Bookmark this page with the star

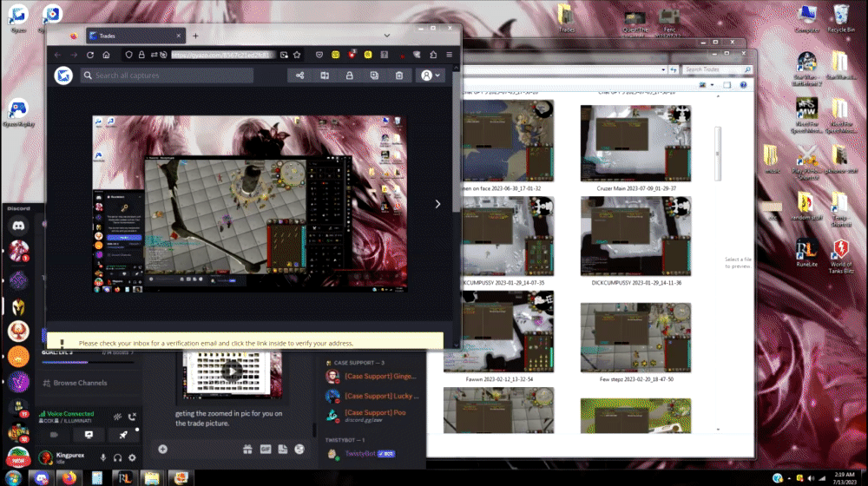click(297, 55)
